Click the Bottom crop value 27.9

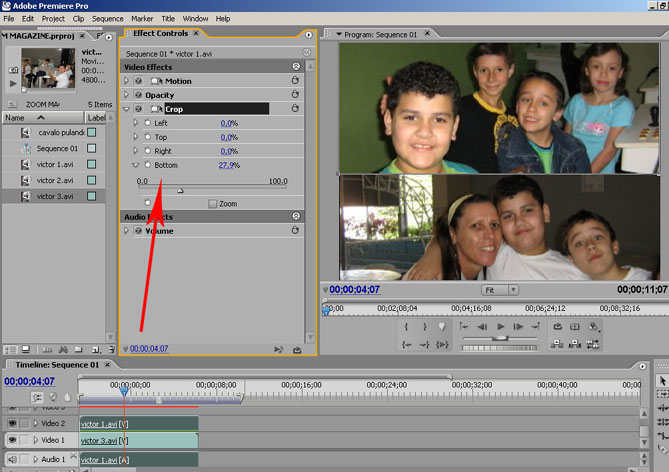click(x=228, y=165)
